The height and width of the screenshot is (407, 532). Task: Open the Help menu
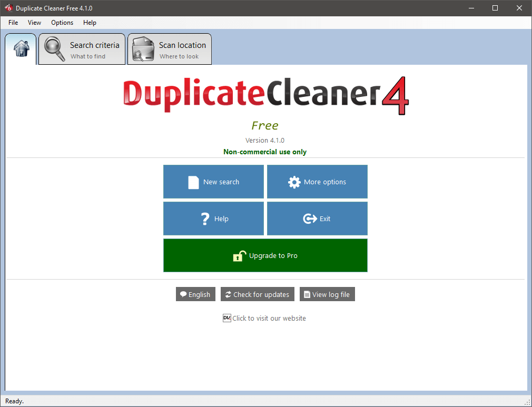pos(90,23)
